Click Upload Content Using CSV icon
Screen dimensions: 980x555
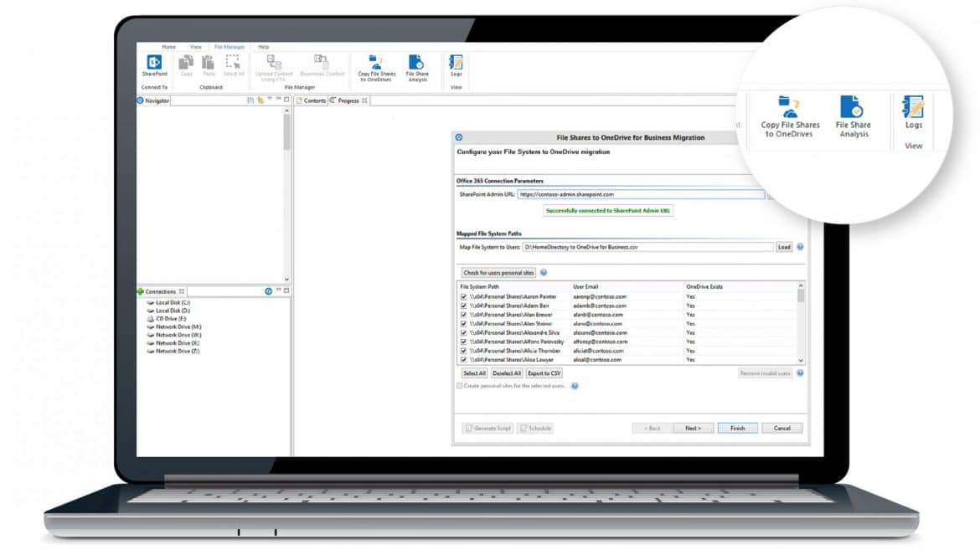[274, 61]
